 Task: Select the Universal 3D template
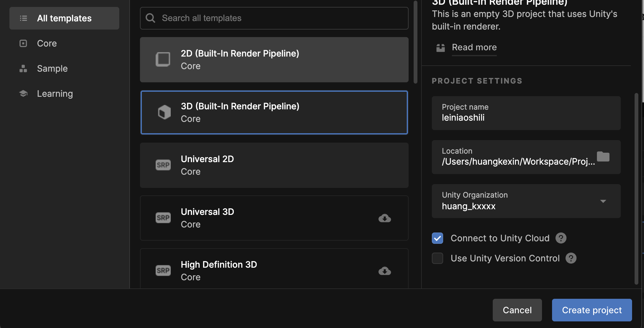tap(274, 218)
